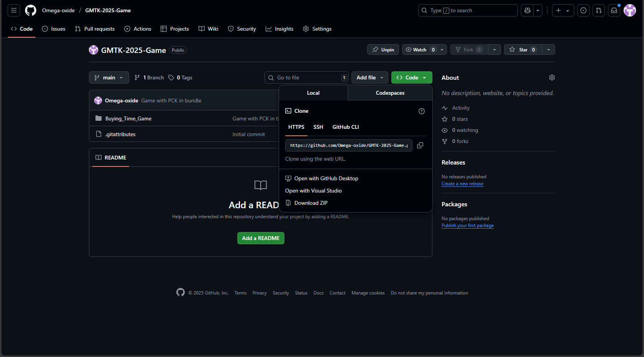Click the clone URL text field
Viewport: 644px width, 357px height.
point(349,145)
